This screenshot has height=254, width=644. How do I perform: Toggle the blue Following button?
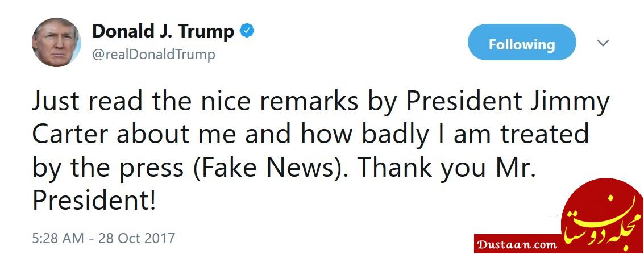tap(521, 44)
